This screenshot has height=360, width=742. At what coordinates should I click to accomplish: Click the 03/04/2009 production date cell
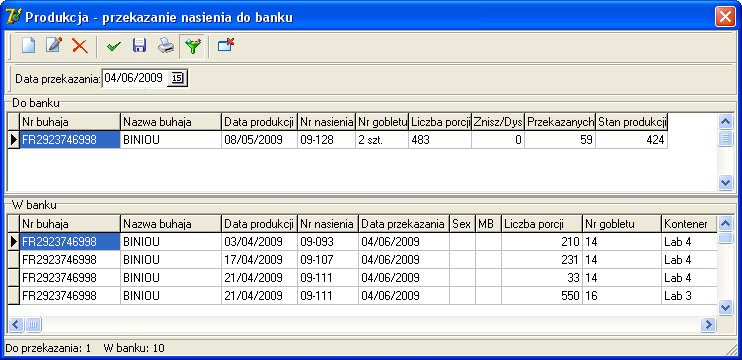(x=259, y=242)
